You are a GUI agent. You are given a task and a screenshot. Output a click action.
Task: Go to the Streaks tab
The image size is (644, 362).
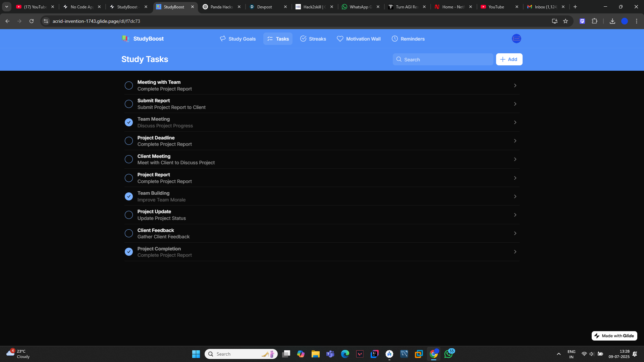[x=313, y=39]
